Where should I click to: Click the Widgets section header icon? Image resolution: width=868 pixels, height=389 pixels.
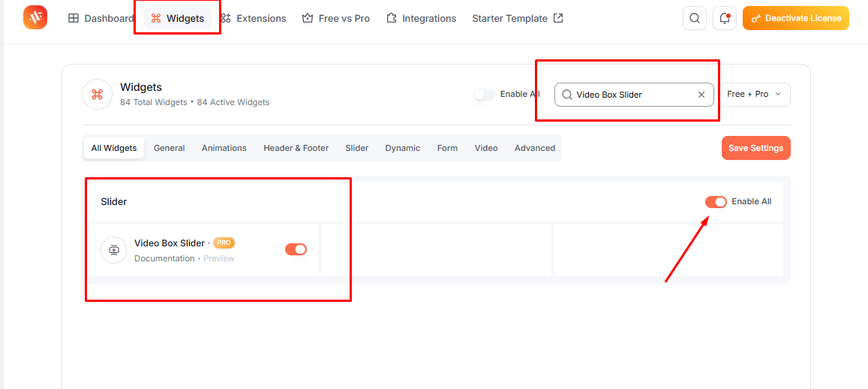pos(97,94)
